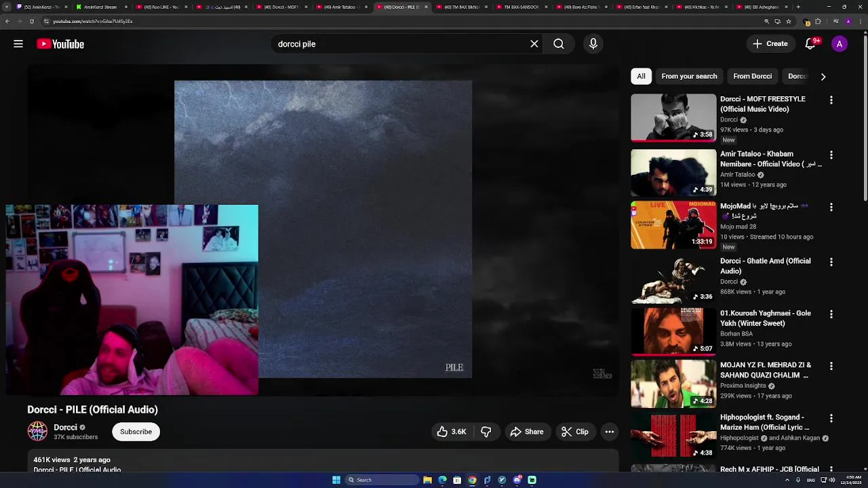Screen dimensions: 868x488
Task: Switch to 'Dorcci - MOFT' browser tab
Action: (x=281, y=7)
